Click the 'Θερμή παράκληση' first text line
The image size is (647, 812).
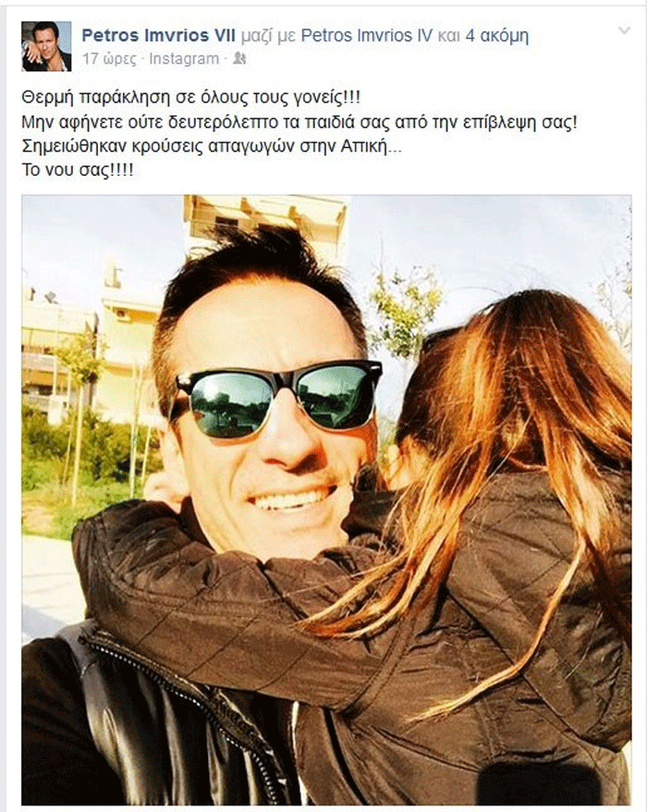[191, 97]
